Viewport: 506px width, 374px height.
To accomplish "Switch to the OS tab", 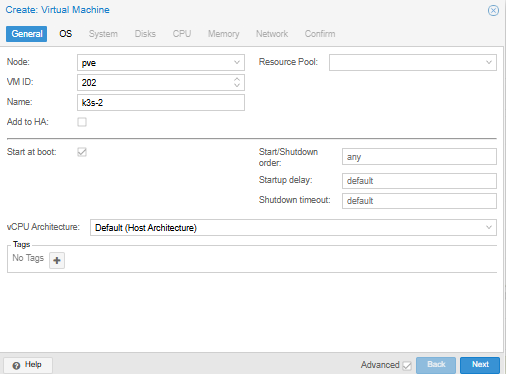I will tap(66, 34).
